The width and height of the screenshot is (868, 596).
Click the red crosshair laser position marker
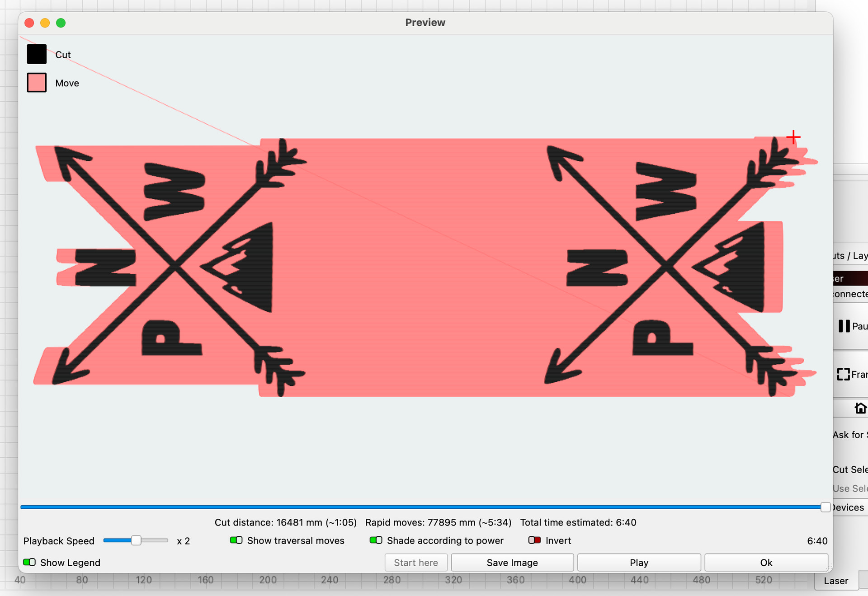(793, 137)
